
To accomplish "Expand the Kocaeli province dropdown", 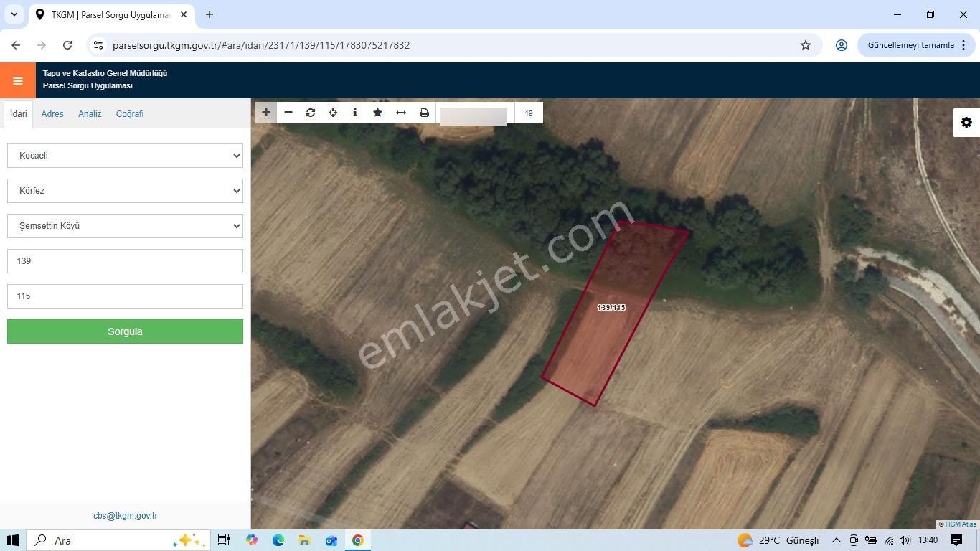I will tap(125, 156).
